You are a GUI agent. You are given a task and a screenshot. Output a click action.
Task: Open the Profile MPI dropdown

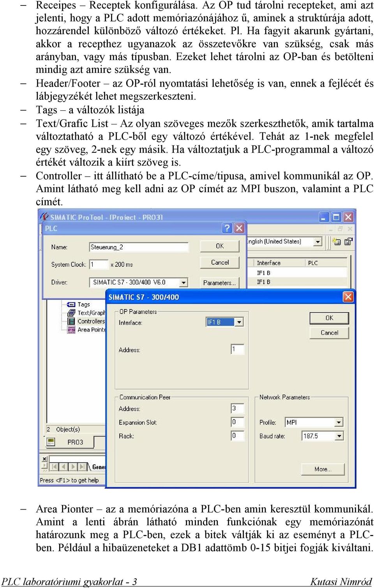339,422
